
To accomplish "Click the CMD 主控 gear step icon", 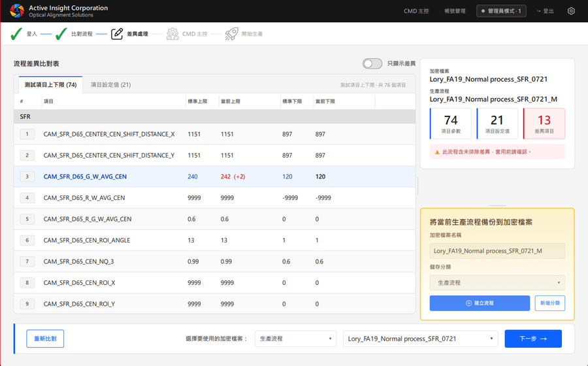I will click(x=172, y=34).
